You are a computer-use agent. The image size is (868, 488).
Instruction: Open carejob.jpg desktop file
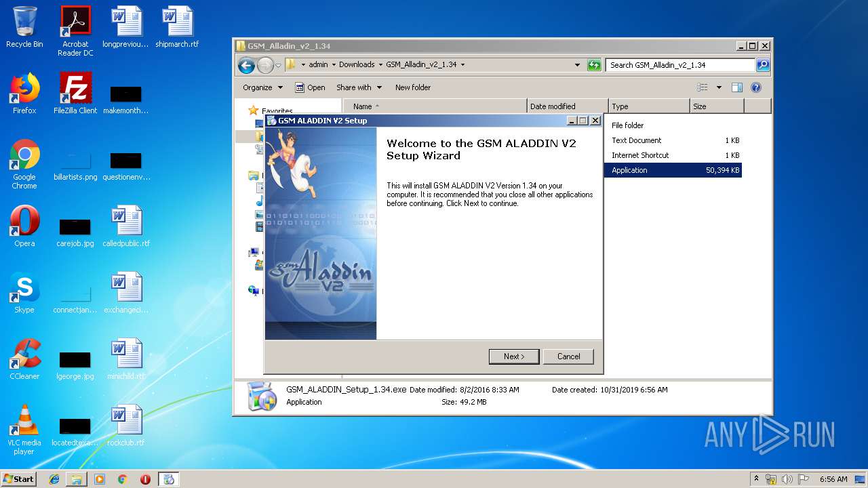click(75, 231)
